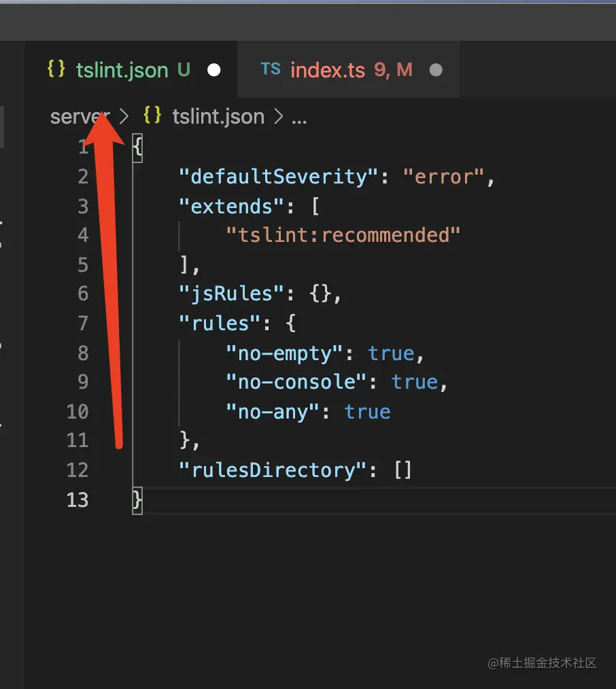Screen dimensions: 616x689
Task: Click the true value of no-empty
Action: pyautogui.click(x=391, y=353)
